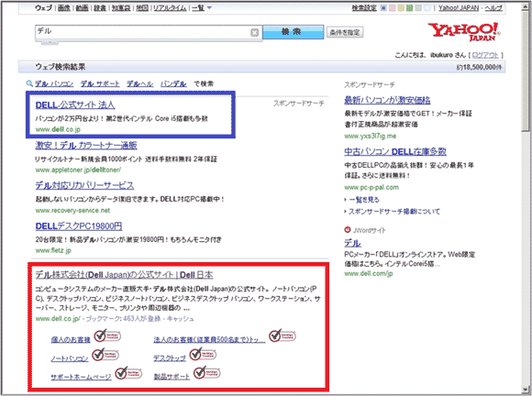The height and width of the screenshot is (396, 532).
Task: Open the 激安!デル カラートナー通販 result
Action: click(x=86, y=146)
